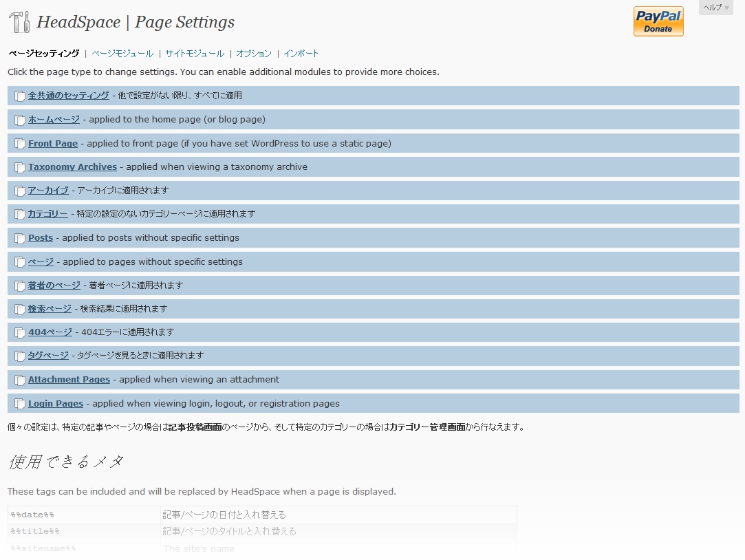Click the copy icon beside 著者のページ
This screenshot has width=745, height=560.
click(x=19, y=286)
